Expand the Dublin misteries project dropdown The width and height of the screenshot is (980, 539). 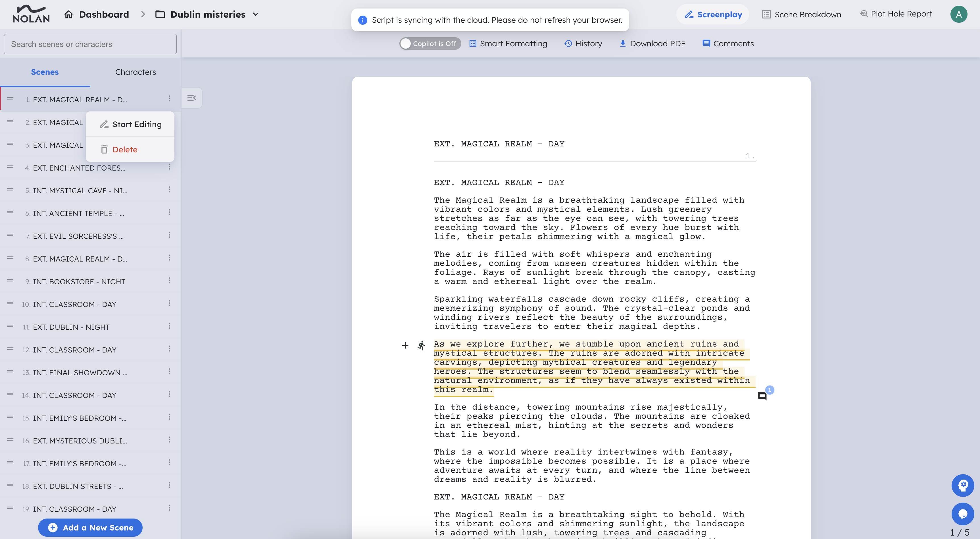pos(256,14)
